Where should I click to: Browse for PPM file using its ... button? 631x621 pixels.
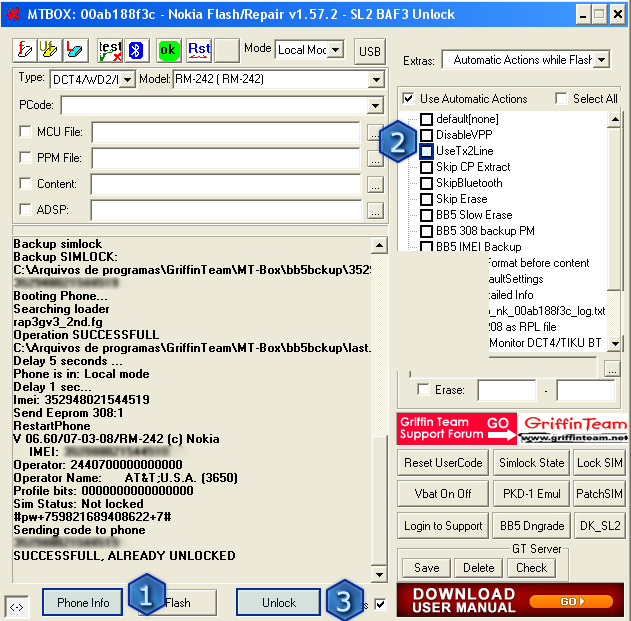[x=375, y=159]
